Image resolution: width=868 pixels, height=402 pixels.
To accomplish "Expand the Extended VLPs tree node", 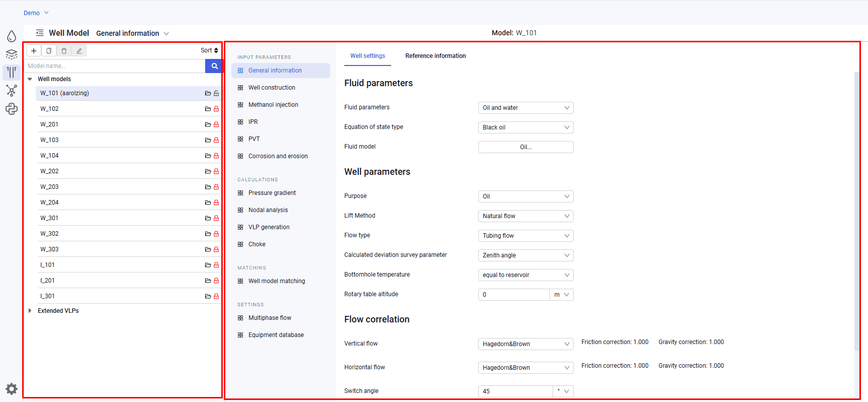I will coord(30,311).
